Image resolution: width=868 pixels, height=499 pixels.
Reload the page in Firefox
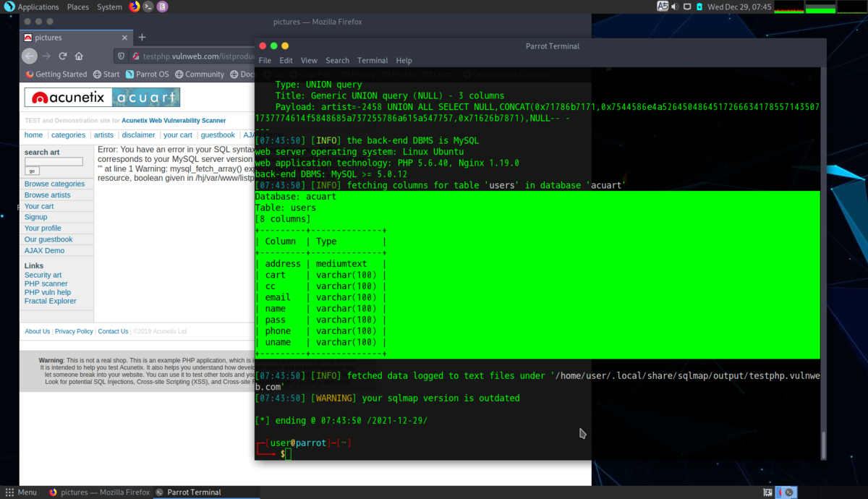[x=63, y=56]
